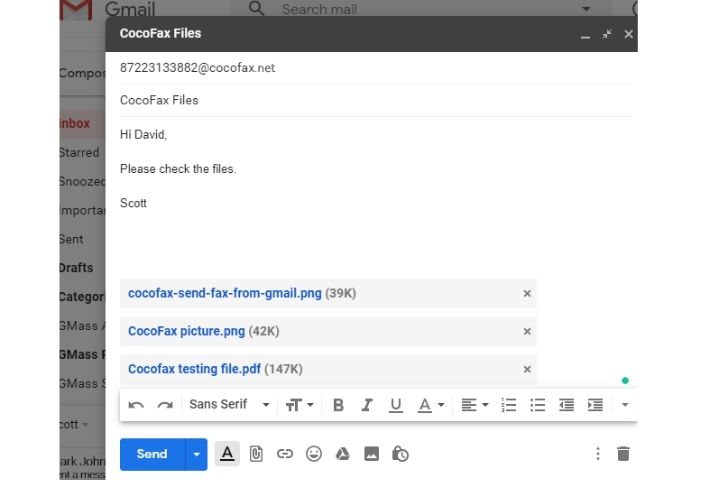The width and height of the screenshot is (720, 480).
Task: Open the Starred folder in sidebar
Action: (x=79, y=152)
